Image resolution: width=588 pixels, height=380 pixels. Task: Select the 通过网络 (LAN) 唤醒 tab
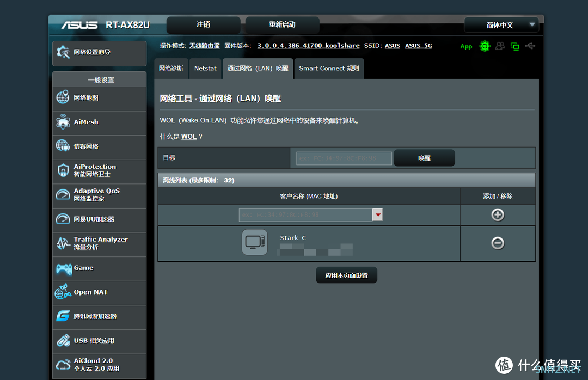coord(258,68)
